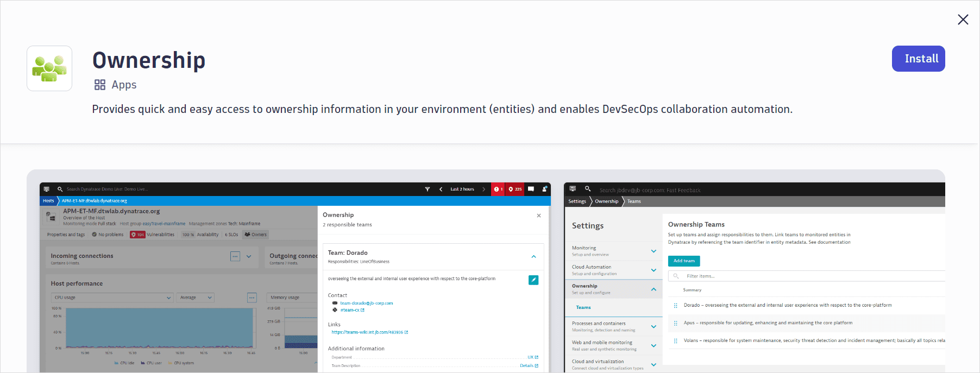Viewport: 980px width, 373px height.
Task: Click the Settings breadcrumb
Action: (x=577, y=201)
